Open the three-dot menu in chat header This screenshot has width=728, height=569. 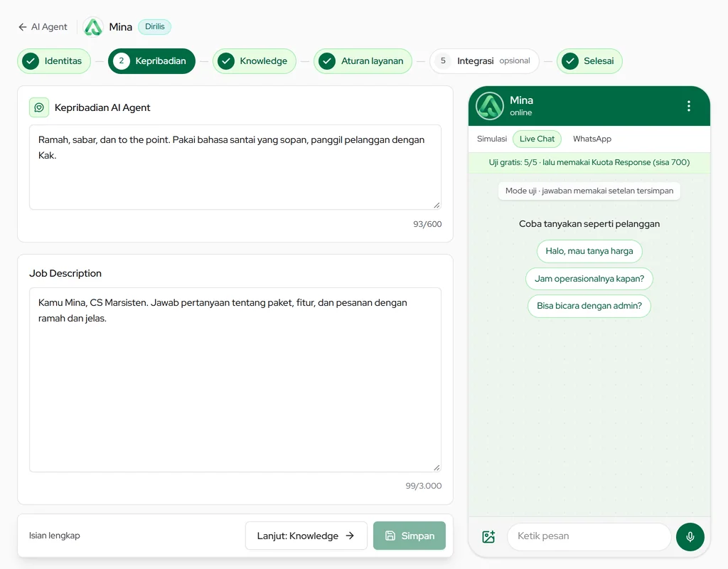[x=688, y=106]
